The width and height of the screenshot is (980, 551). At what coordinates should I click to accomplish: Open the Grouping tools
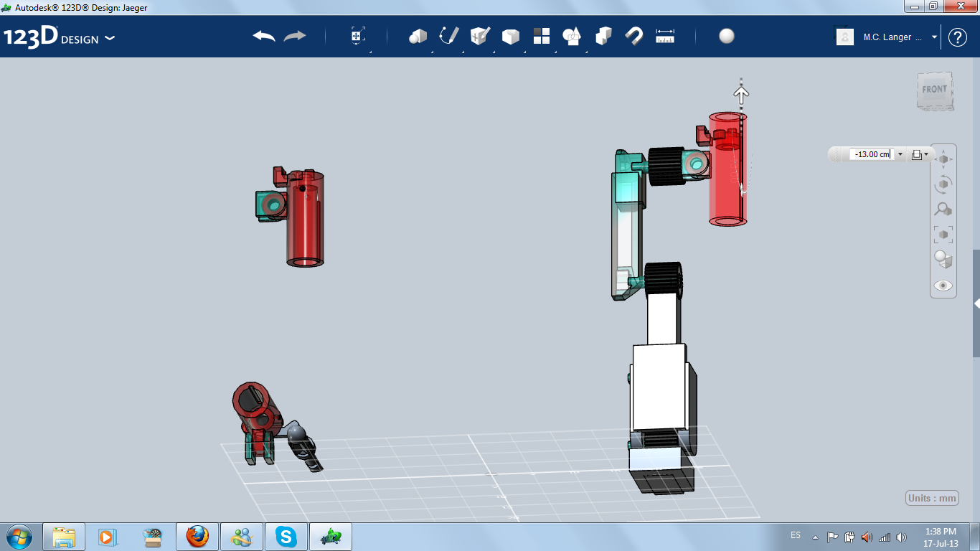tap(572, 37)
